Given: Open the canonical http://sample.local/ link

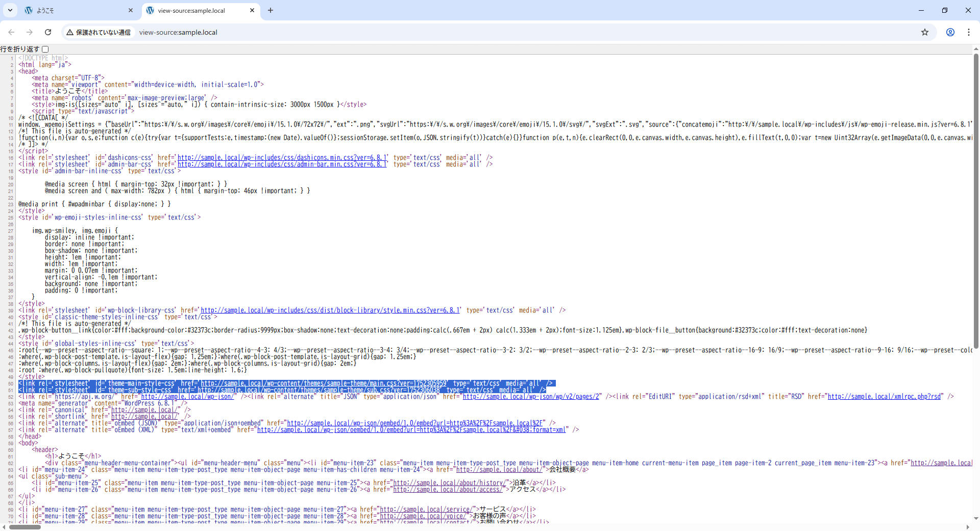Looking at the screenshot, I should coord(144,410).
